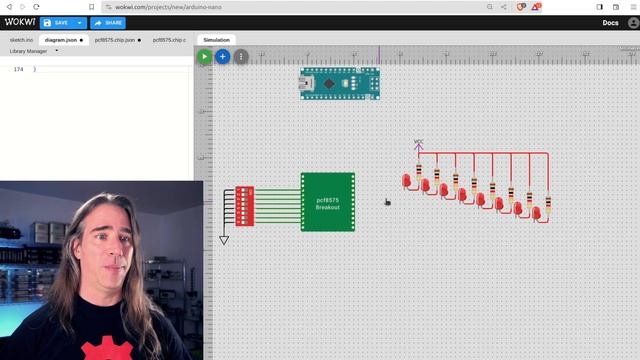Screen dimensions: 640x360
Task: Click the wokwi.com address bar
Action: (294, 7)
